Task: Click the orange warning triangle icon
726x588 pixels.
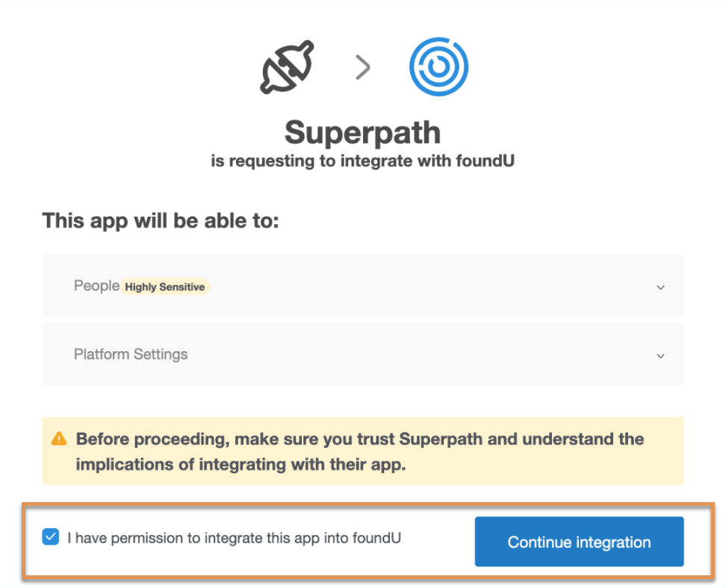Action: click(x=58, y=439)
